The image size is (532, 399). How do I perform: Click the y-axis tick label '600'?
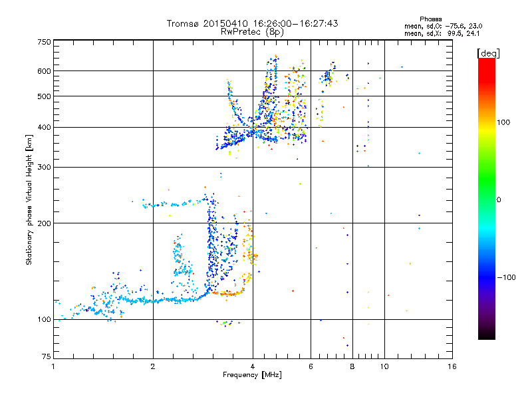(x=45, y=71)
